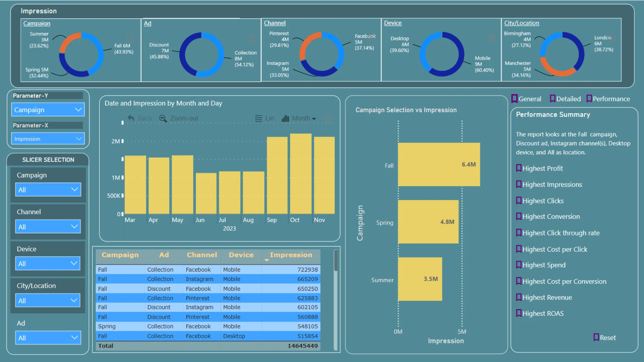Open the Detailed bookmark
Image resolution: width=644 pixels, height=362 pixels.
pos(565,99)
